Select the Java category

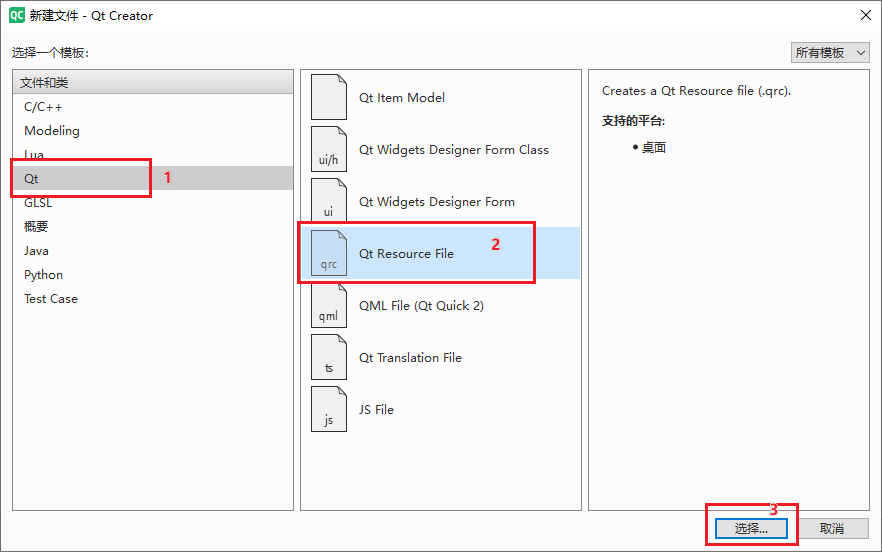tap(153, 250)
